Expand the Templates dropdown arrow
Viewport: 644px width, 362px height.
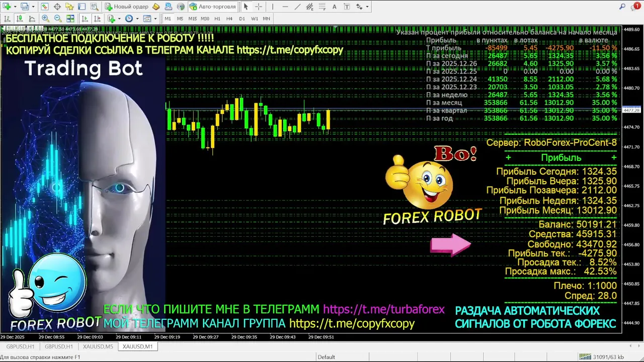click(155, 19)
